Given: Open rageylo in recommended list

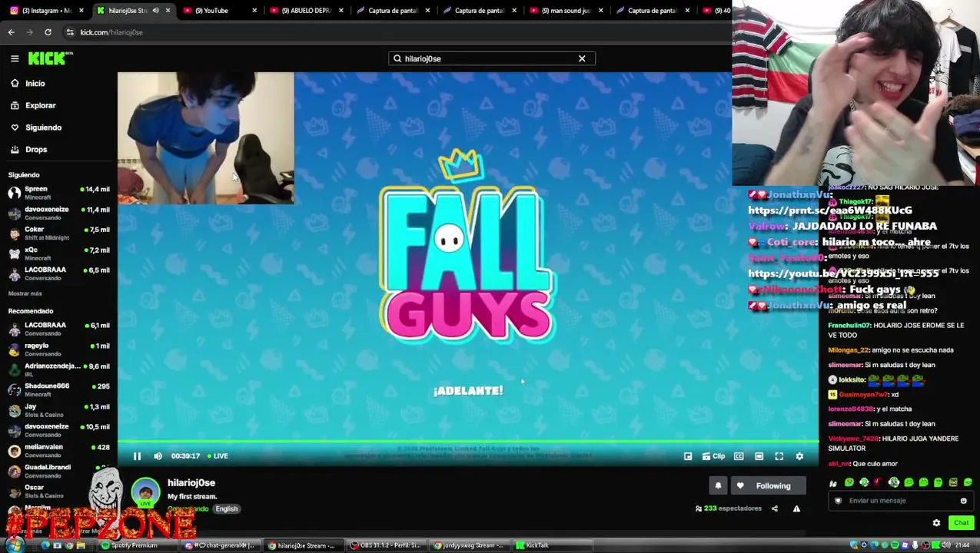Looking at the screenshot, I should pos(58,349).
